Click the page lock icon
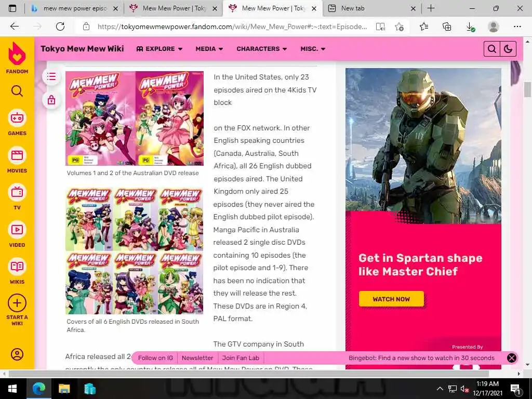This screenshot has width=532, height=399. tap(51, 100)
